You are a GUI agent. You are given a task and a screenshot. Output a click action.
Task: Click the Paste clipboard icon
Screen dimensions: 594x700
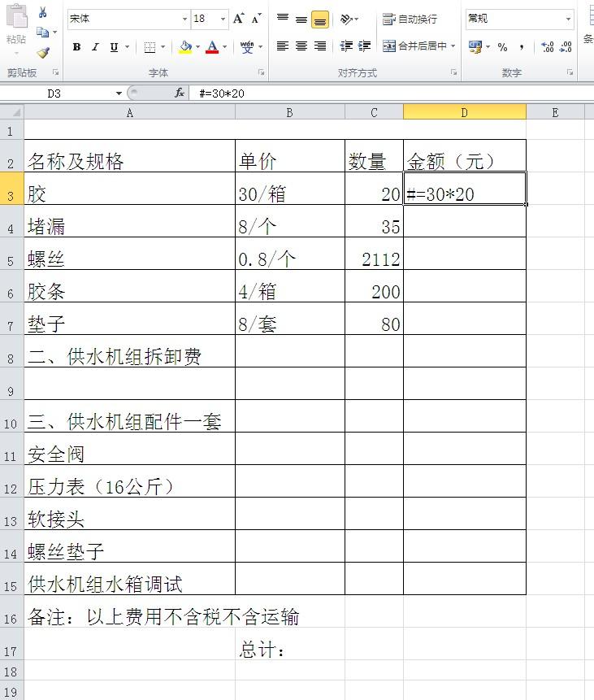point(16,17)
